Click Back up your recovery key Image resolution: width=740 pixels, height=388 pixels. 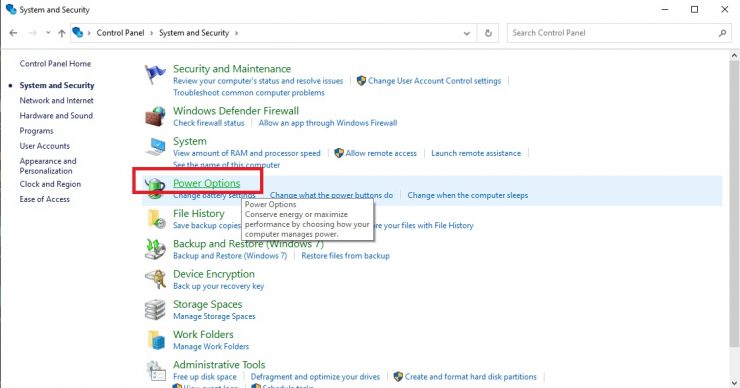pyautogui.click(x=219, y=286)
